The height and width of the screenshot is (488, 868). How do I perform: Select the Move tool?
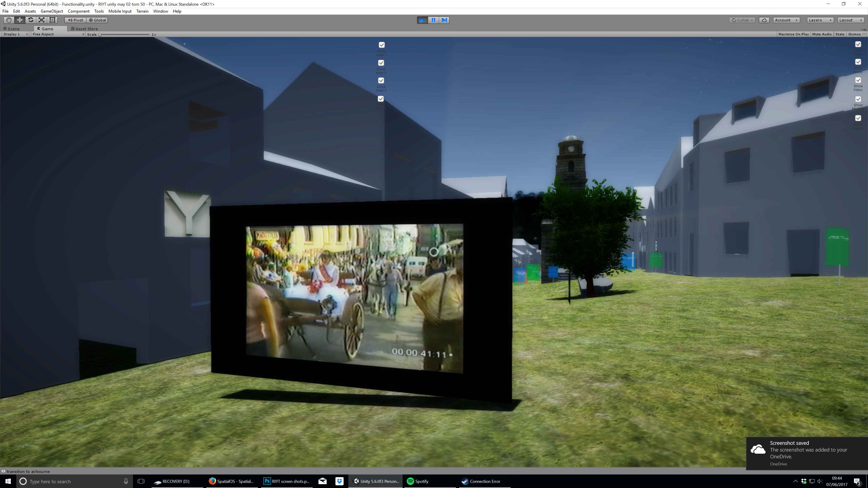click(x=19, y=20)
